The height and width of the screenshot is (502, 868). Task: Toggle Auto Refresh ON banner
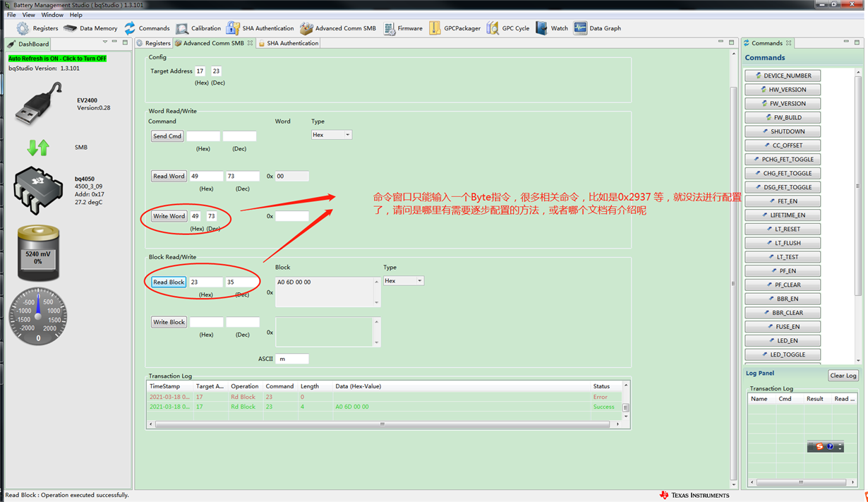(57, 59)
